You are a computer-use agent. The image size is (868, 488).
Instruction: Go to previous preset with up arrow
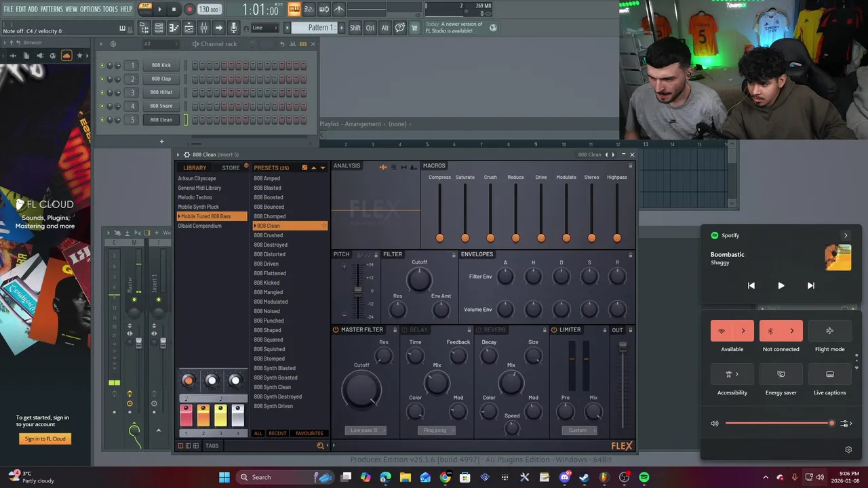tap(313, 167)
